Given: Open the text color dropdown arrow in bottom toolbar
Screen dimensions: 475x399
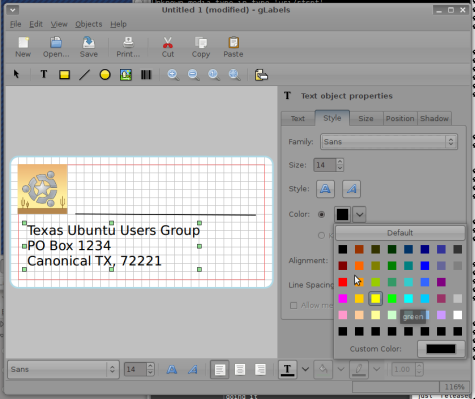Looking at the screenshot, I should coord(305,369).
